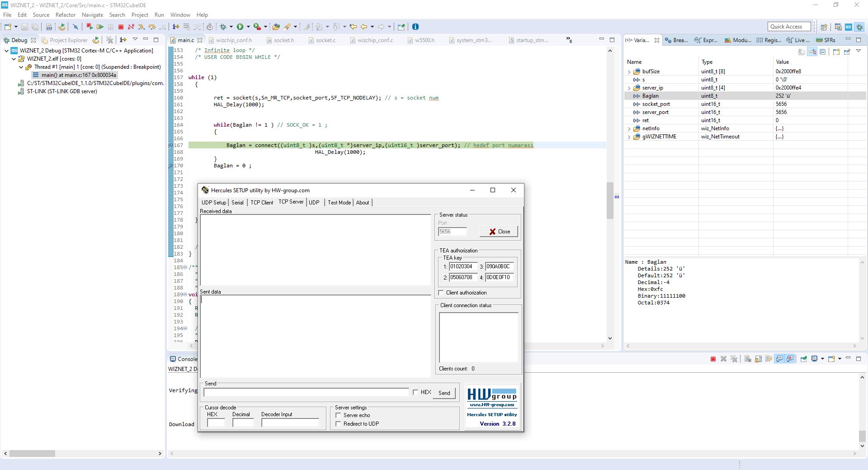Switch to the C/C++ perspective icon

(838, 27)
